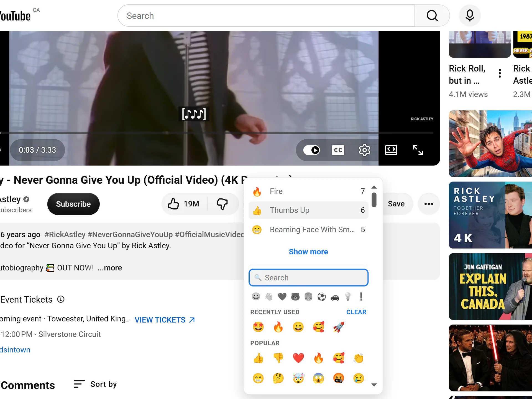
Task: Activate voice search microphone
Action: [x=470, y=16]
